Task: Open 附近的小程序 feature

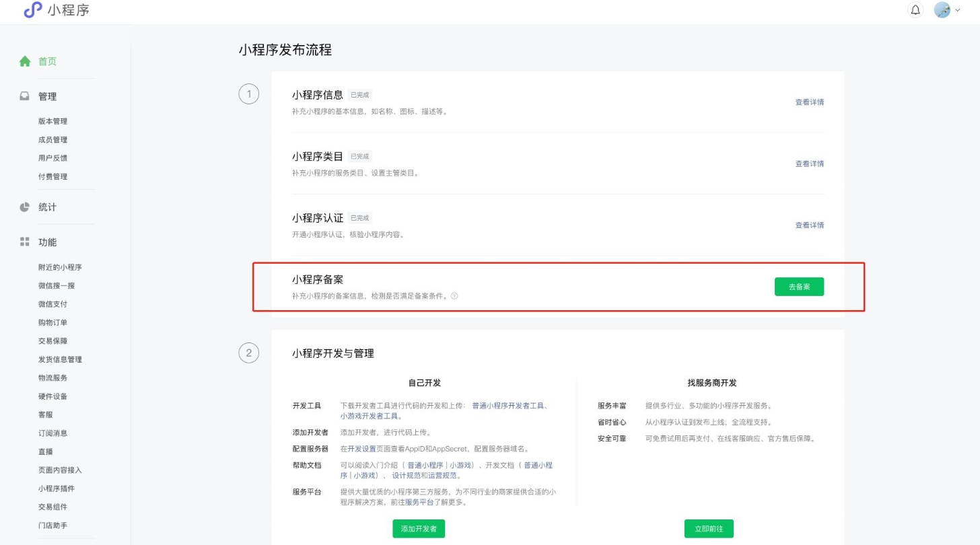Action: tap(60, 267)
